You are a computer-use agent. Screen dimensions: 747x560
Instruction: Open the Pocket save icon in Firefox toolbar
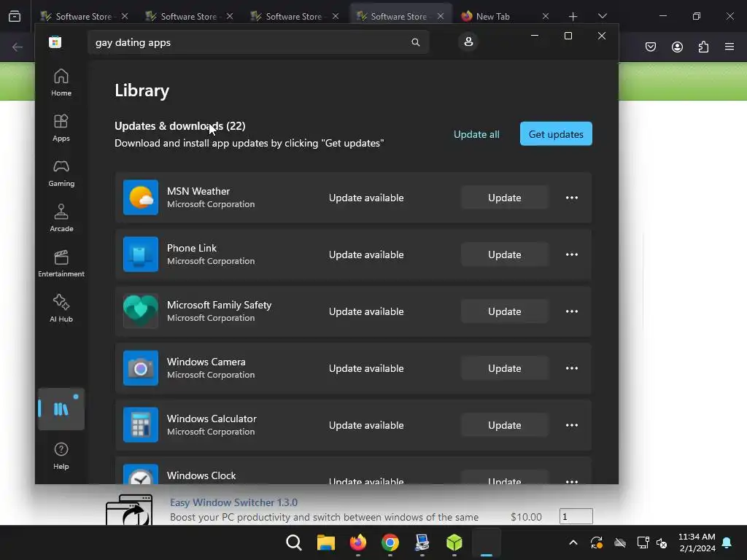[650, 47]
